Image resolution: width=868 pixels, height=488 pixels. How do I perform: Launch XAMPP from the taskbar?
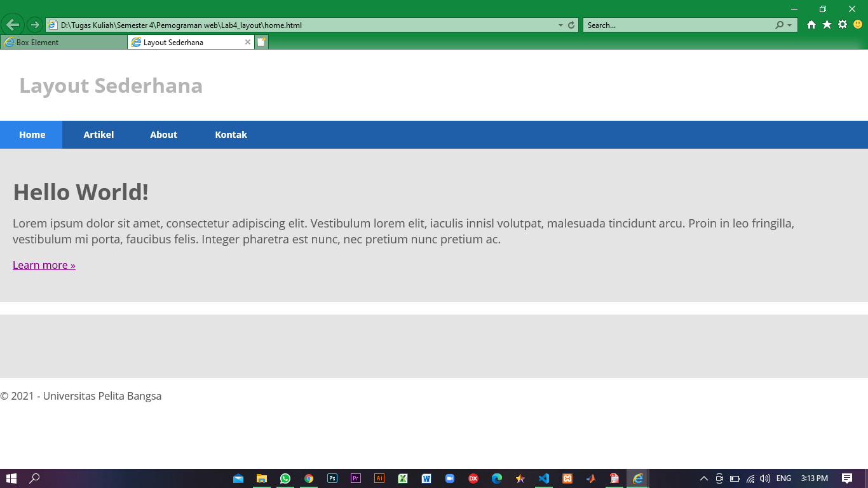567,478
